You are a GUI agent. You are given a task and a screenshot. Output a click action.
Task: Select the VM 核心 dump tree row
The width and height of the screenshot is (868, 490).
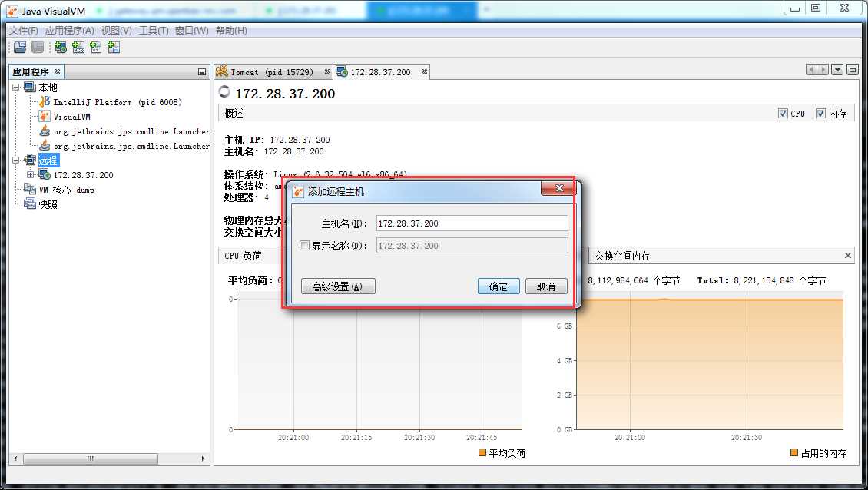[66, 190]
